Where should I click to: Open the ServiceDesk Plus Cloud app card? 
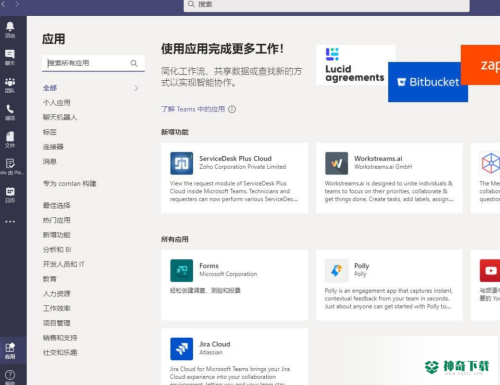(234, 178)
